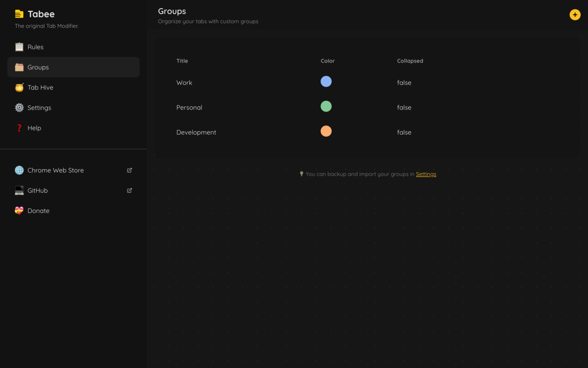Click the orange color circle for Development
The image size is (588, 368).
point(326,131)
